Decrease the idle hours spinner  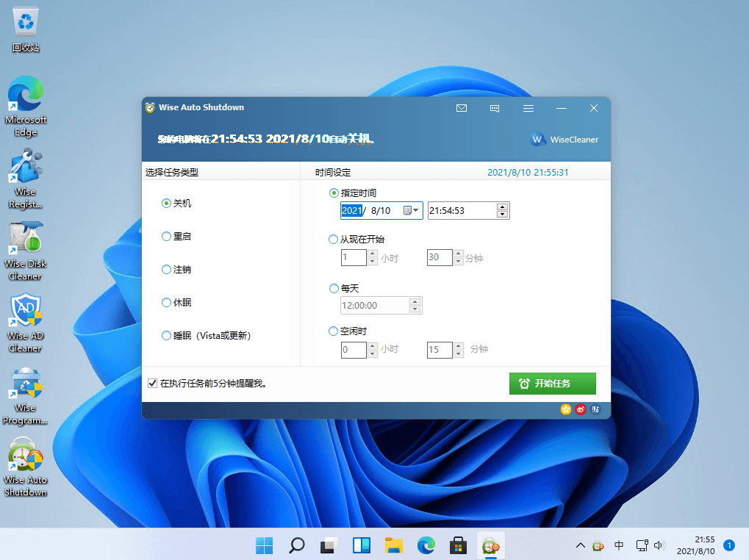click(373, 353)
